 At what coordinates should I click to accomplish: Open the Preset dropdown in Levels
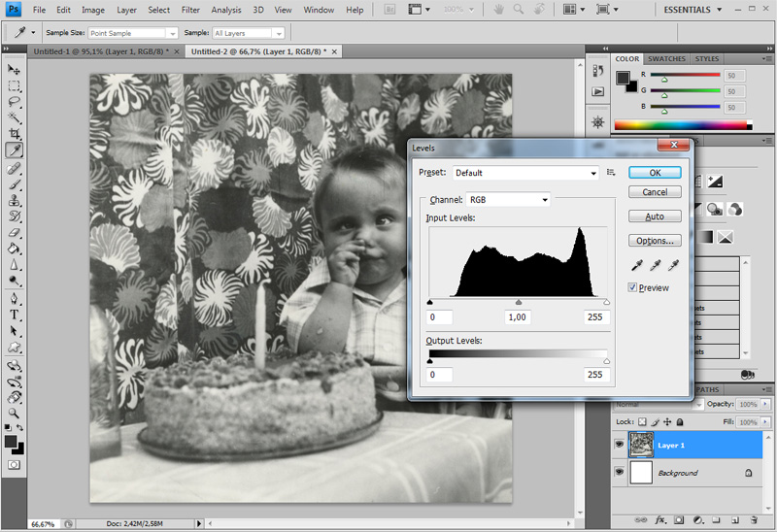(x=525, y=173)
